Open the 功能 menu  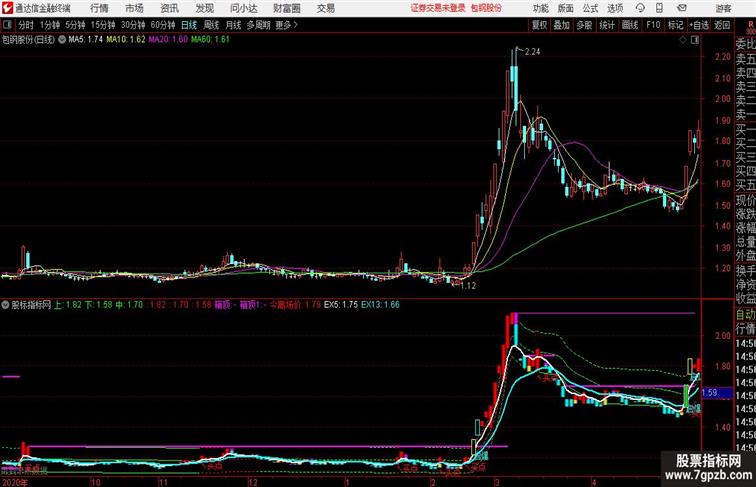pos(540,8)
